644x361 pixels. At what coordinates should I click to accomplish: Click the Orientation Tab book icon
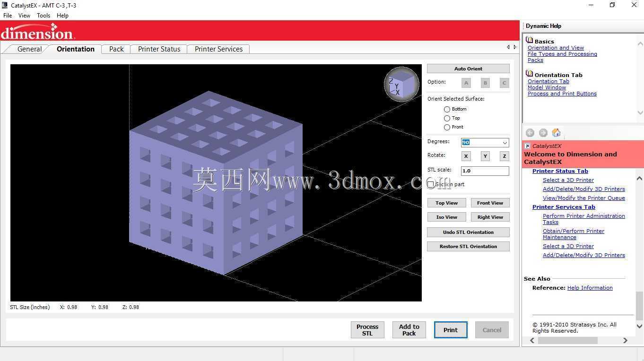click(530, 74)
